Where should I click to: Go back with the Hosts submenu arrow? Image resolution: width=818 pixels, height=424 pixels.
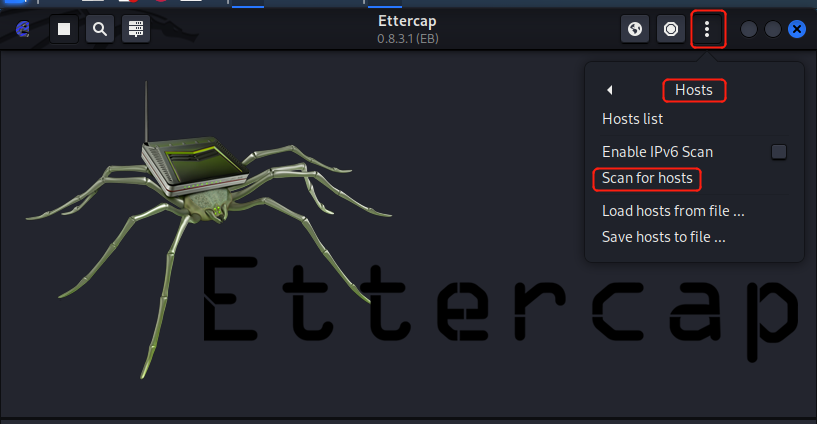tap(609, 90)
